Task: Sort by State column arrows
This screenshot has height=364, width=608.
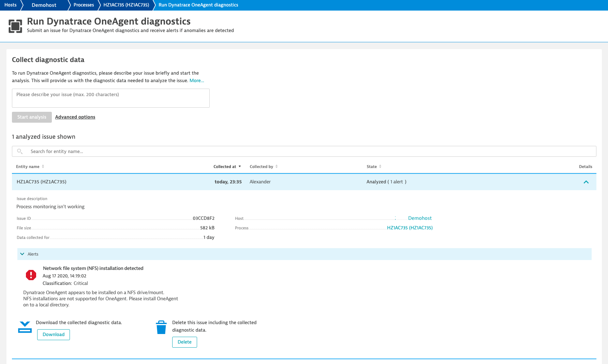Action: click(380, 167)
